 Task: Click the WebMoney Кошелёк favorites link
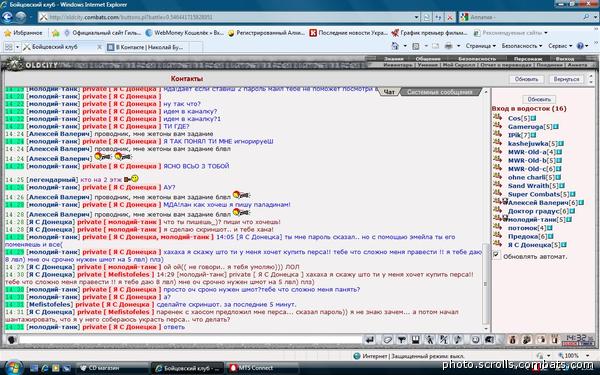pos(184,33)
